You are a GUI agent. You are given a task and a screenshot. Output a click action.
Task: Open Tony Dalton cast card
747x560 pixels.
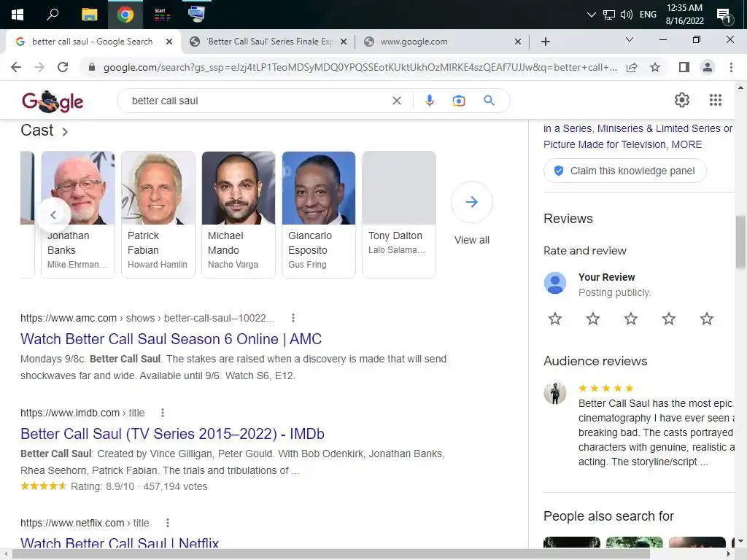[399, 214]
